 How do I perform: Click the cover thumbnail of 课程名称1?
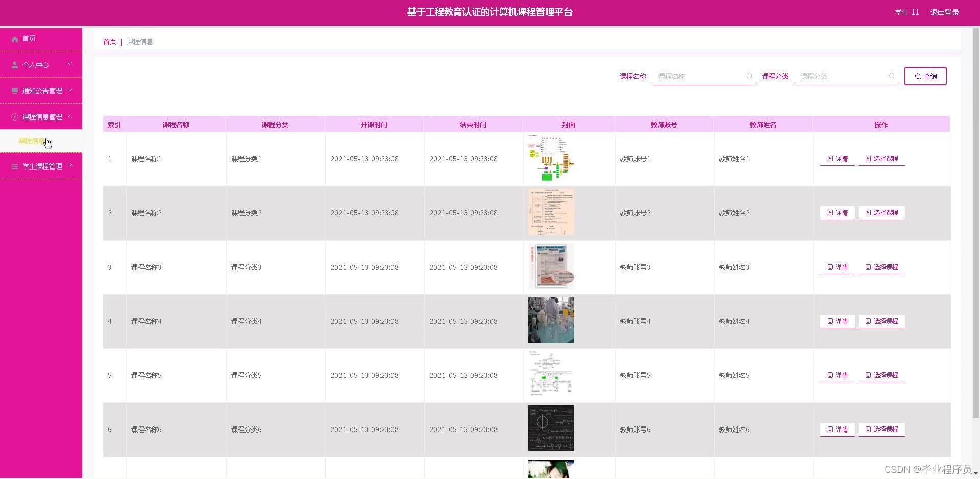(x=551, y=158)
